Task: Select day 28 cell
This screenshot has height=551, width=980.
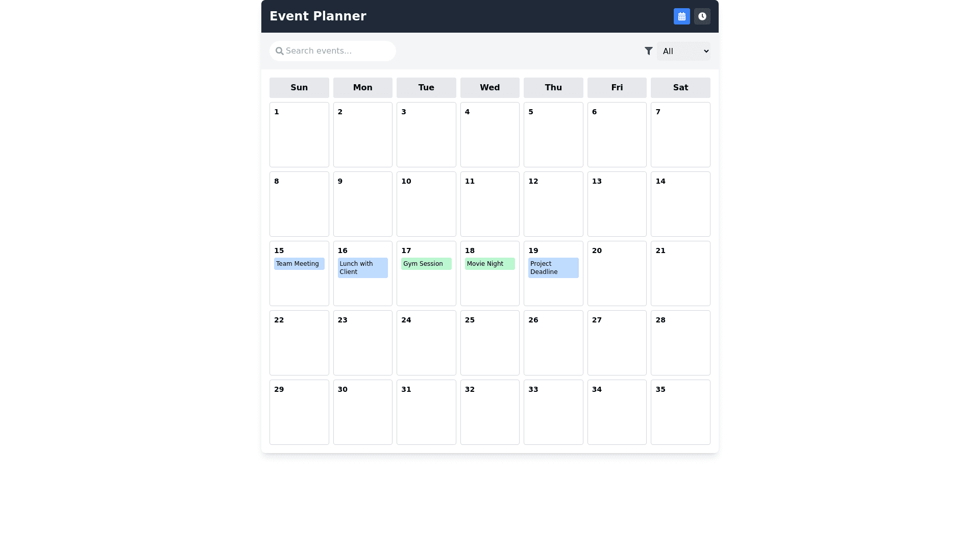Action: coord(680,343)
